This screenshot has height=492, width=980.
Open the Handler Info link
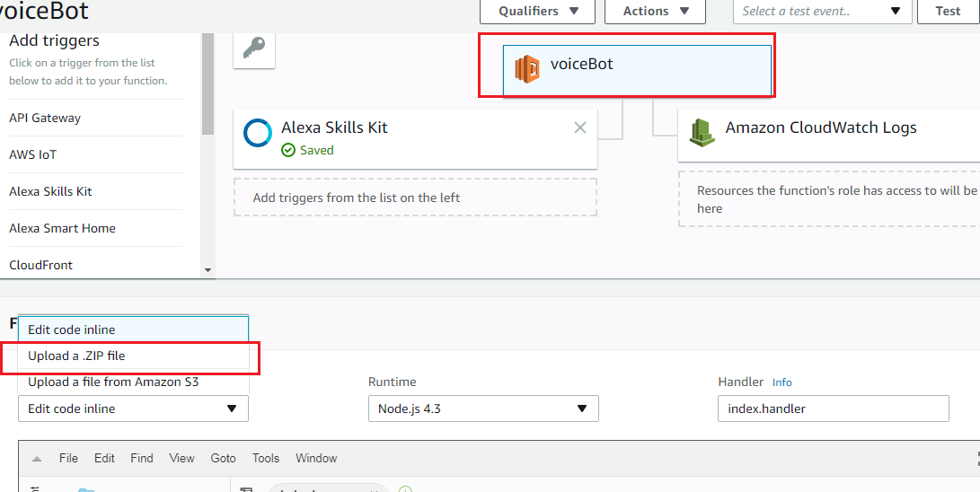[x=781, y=382]
